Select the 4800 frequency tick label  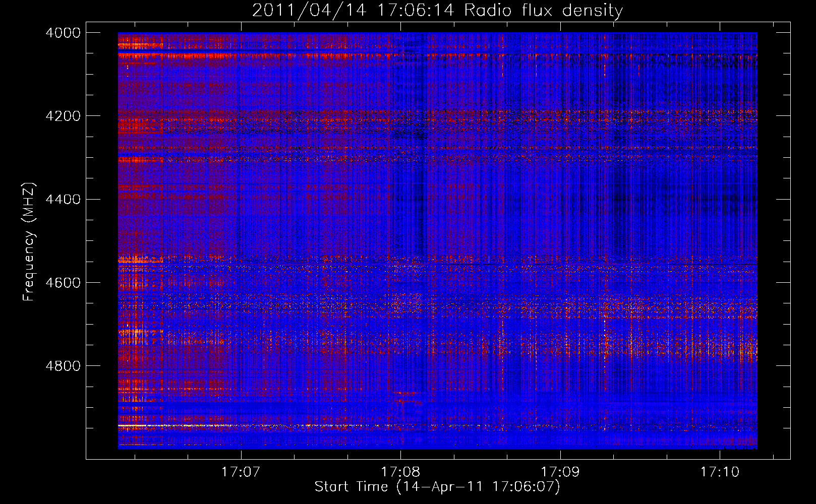[x=63, y=365]
